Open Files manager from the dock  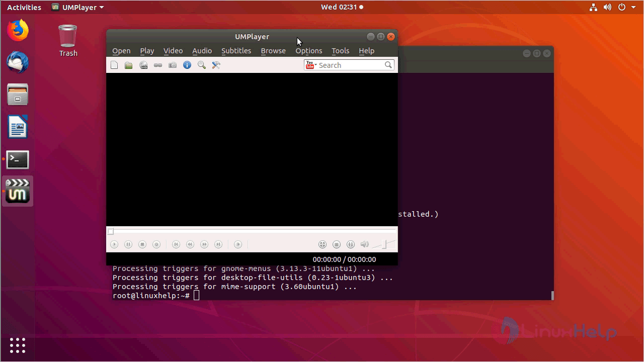click(18, 95)
